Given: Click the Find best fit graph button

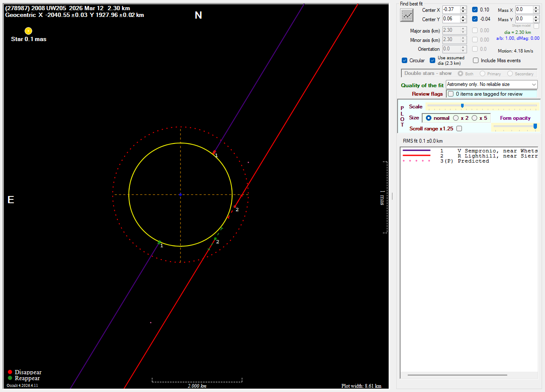Looking at the screenshot, I should tap(407, 15).
